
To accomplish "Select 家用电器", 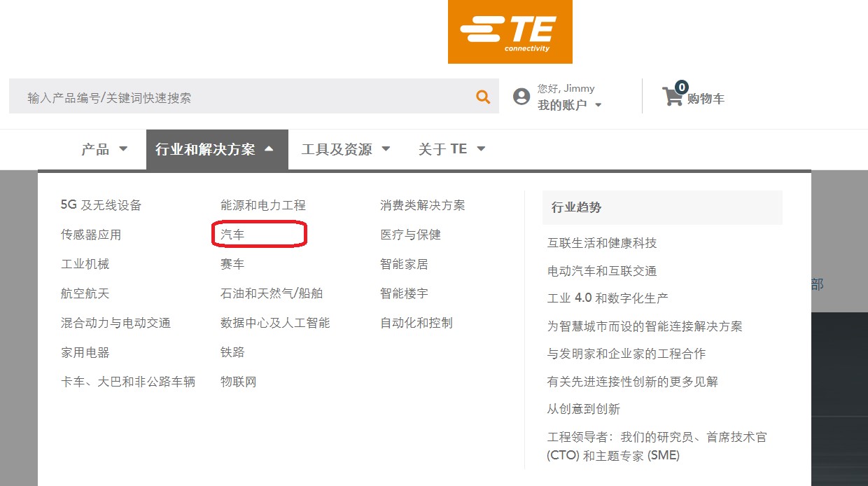I will click(85, 352).
